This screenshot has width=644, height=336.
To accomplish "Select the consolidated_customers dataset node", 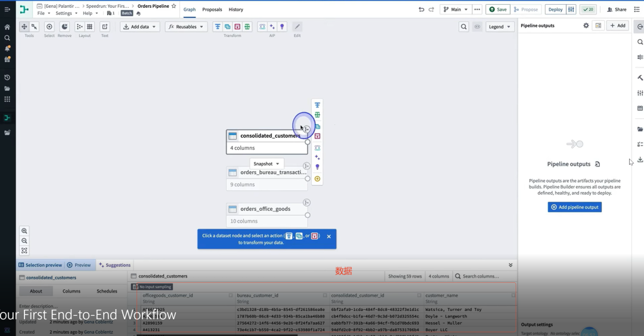I will point(267,142).
